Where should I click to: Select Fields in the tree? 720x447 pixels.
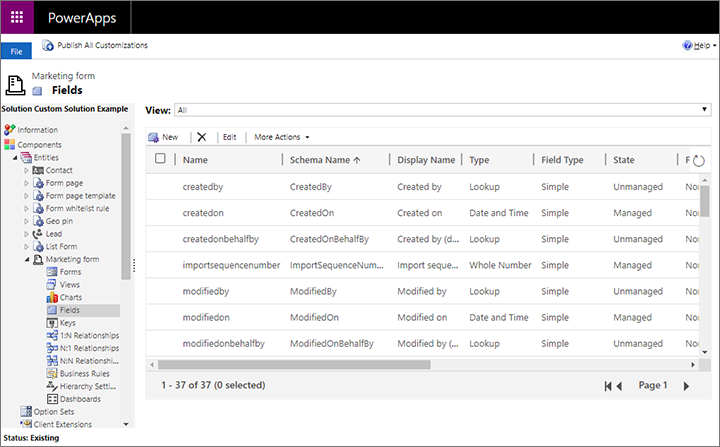[69, 310]
